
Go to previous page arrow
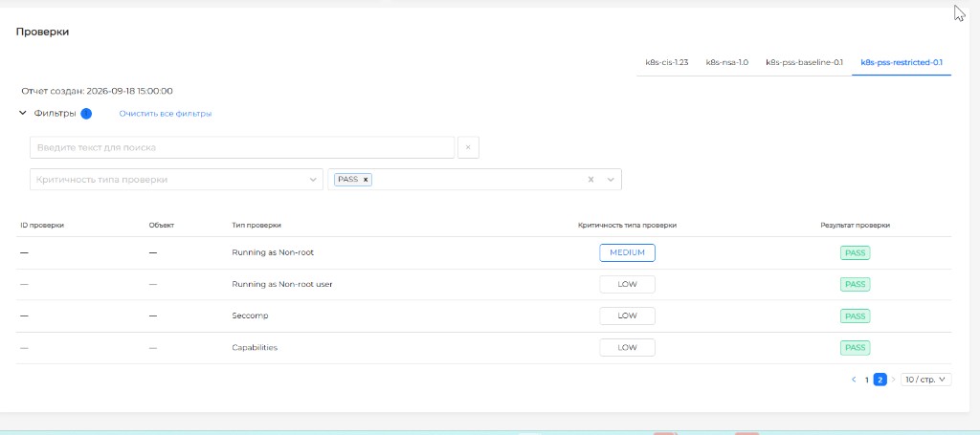coord(853,379)
